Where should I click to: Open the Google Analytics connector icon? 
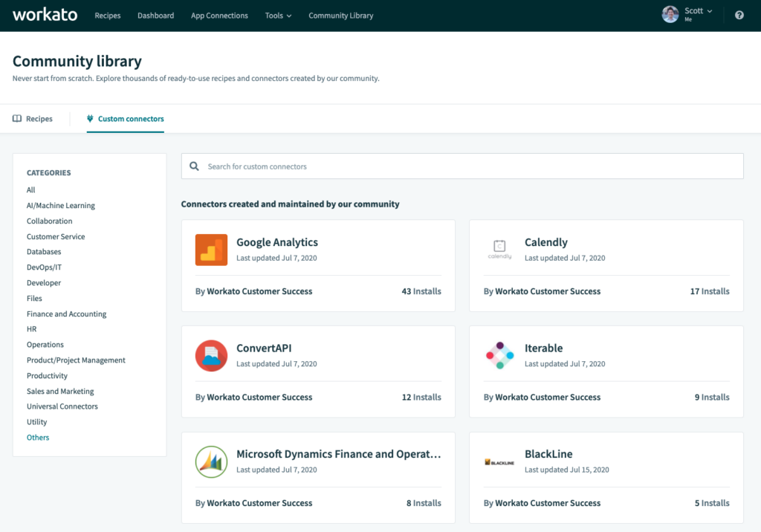tap(211, 250)
